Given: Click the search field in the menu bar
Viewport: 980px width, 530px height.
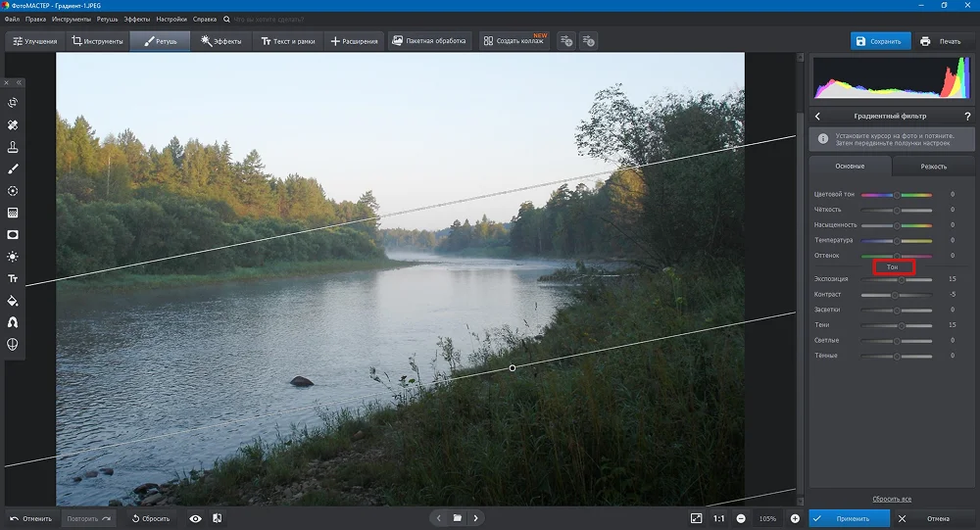Looking at the screenshot, I should (269, 20).
